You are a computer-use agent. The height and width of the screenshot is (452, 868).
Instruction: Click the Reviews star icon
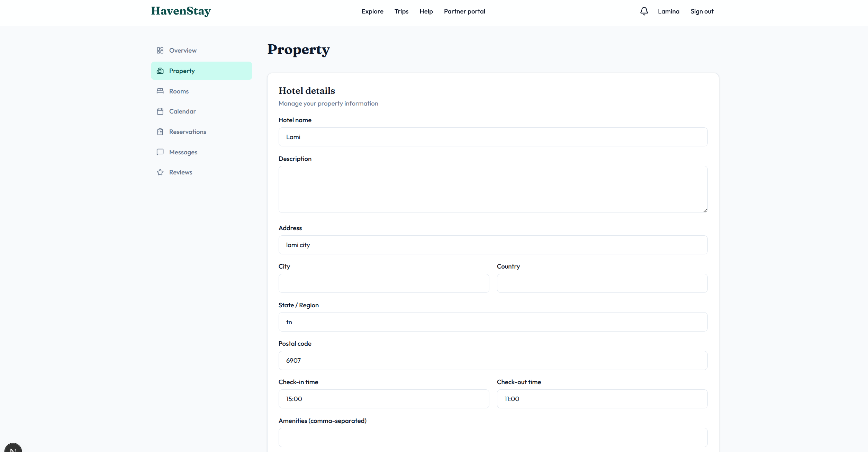pyautogui.click(x=160, y=172)
